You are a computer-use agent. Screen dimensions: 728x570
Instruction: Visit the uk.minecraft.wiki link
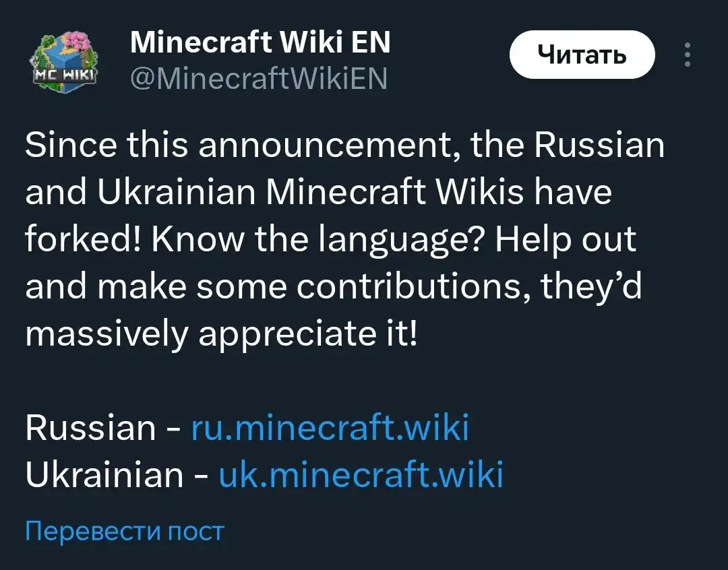pyautogui.click(x=361, y=474)
